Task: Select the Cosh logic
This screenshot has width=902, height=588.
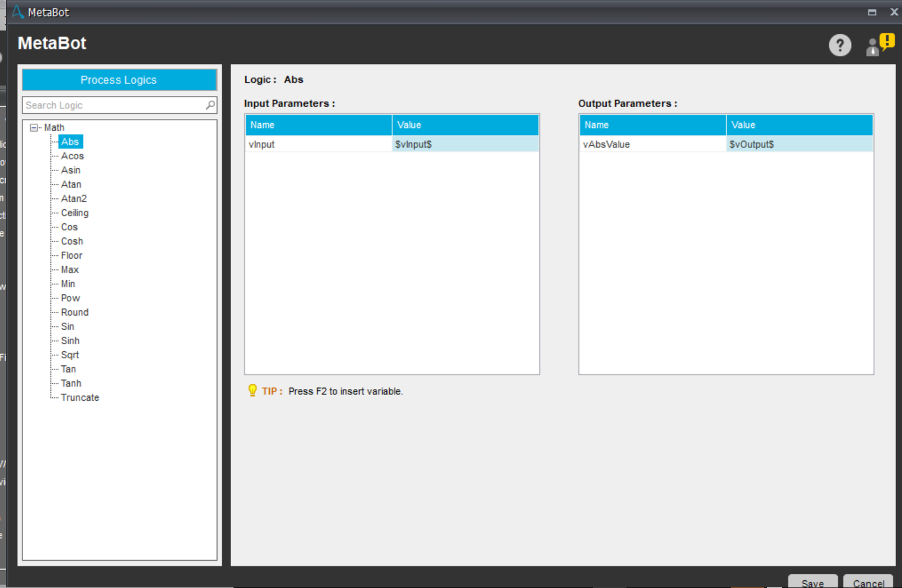Action: [72, 241]
